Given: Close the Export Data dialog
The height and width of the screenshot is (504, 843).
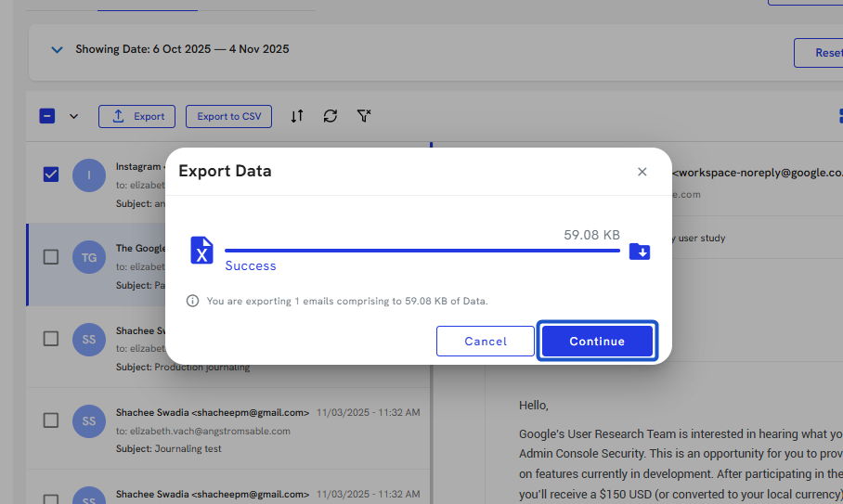Looking at the screenshot, I should pos(642,172).
